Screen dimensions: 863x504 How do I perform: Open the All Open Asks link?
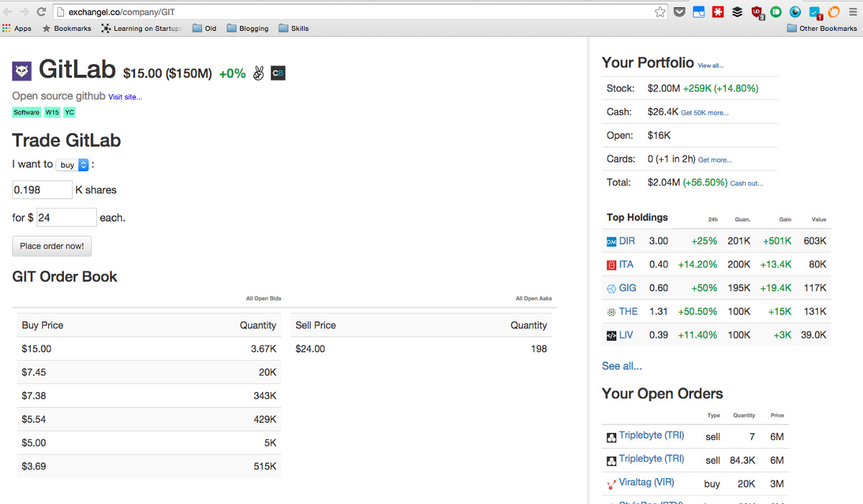click(x=534, y=298)
